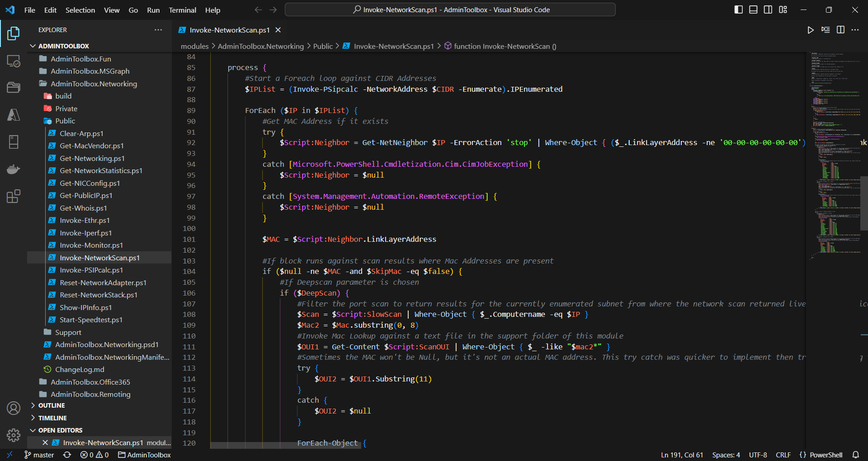Click the master branch in status bar
Screen dimensions: 868x461
click(x=39, y=455)
